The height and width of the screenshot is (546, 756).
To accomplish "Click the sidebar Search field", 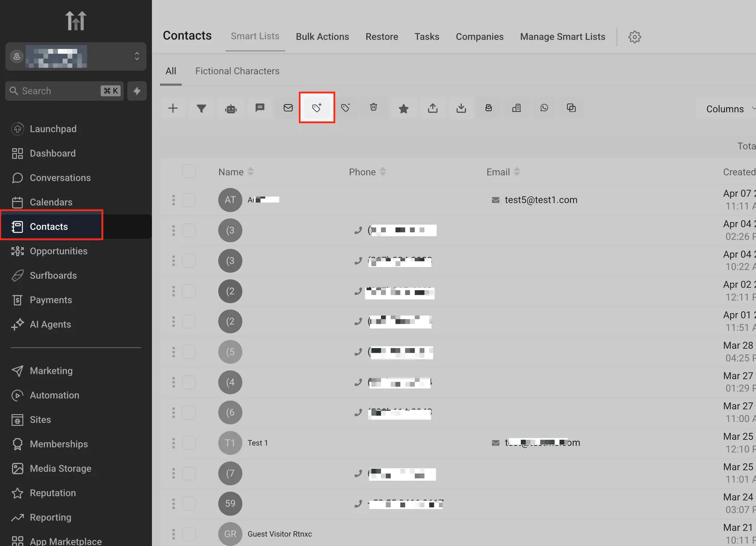I will coord(64,91).
